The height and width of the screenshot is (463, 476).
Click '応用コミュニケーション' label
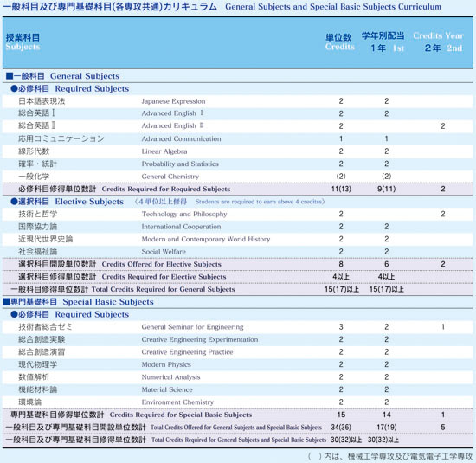click(x=61, y=138)
